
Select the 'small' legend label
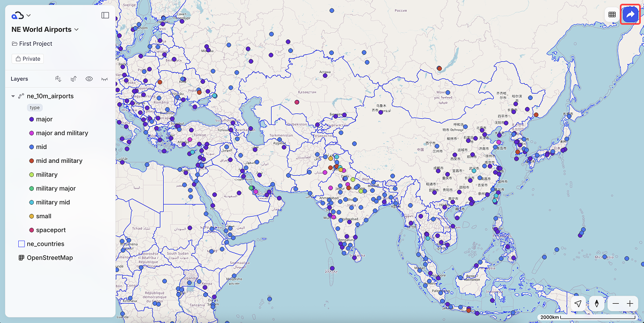click(x=43, y=216)
